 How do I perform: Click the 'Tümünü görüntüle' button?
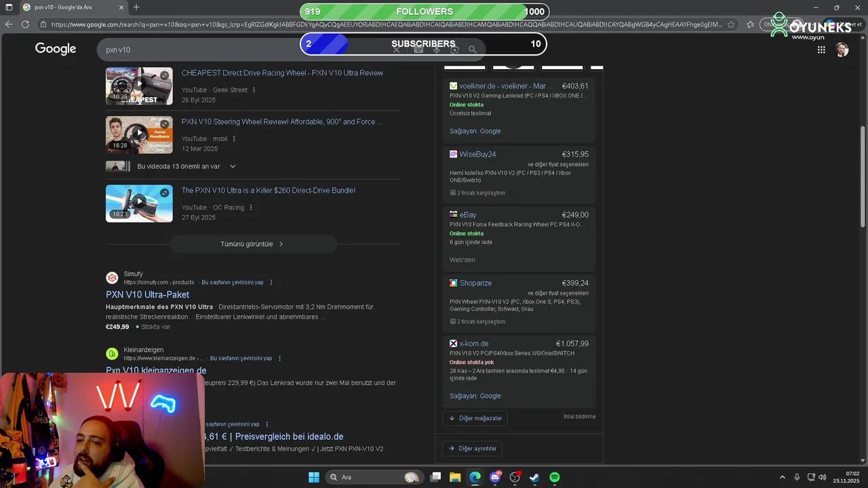coord(252,244)
